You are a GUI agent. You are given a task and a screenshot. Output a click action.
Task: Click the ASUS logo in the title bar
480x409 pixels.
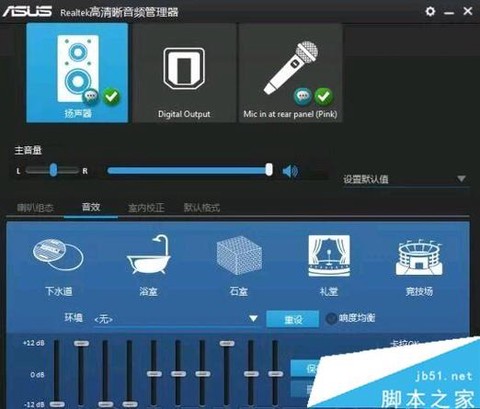27,11
